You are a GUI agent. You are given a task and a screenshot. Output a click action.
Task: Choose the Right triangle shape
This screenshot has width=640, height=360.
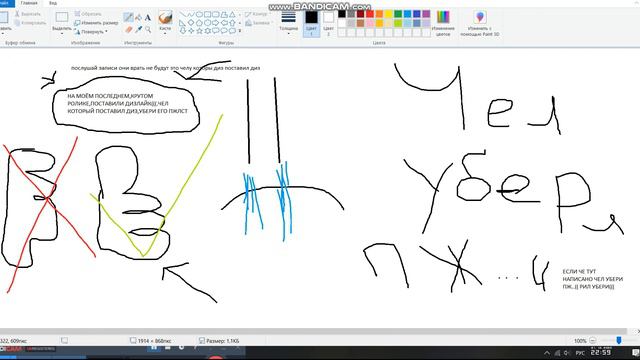[x=183, y=23]
